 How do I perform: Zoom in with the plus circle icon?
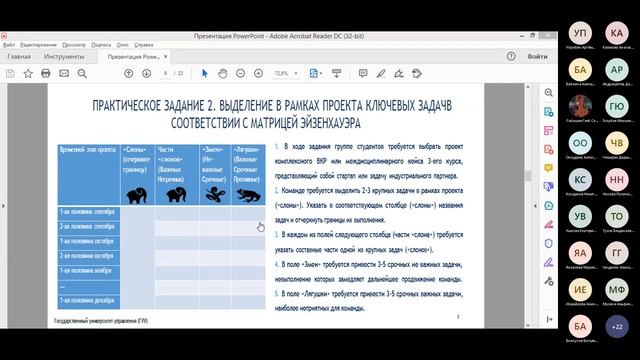258,73
